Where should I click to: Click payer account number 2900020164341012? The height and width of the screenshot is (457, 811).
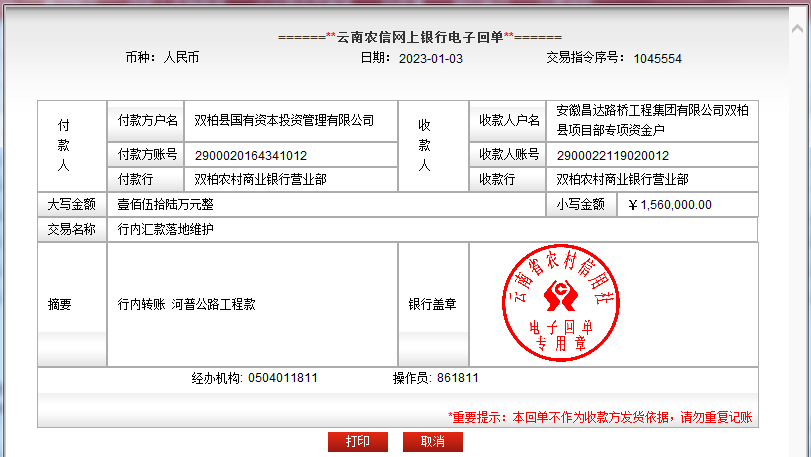[x=251, y=155]
